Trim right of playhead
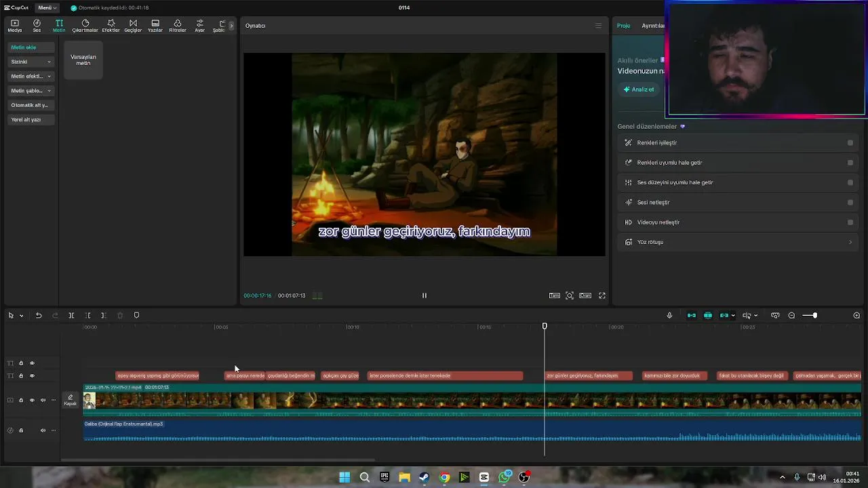868x488 pixels. [x=103, y=315]
